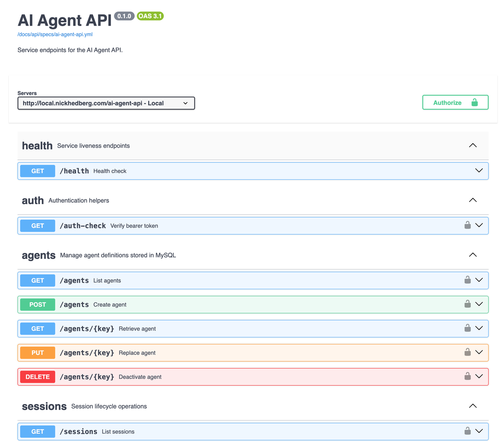The image size is (504, 441).
Task: Open the padlock on PUT /agents/{key}
Action: (467, 352)
